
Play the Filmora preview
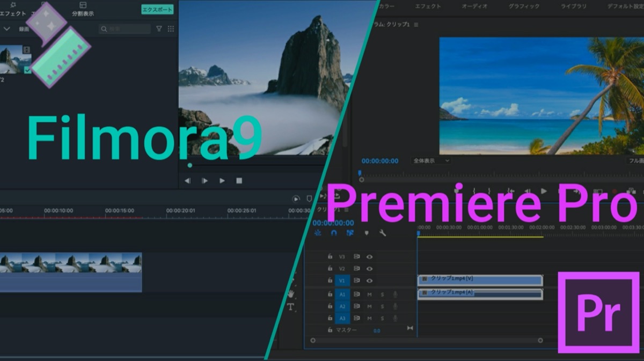(x=222, y=181)
